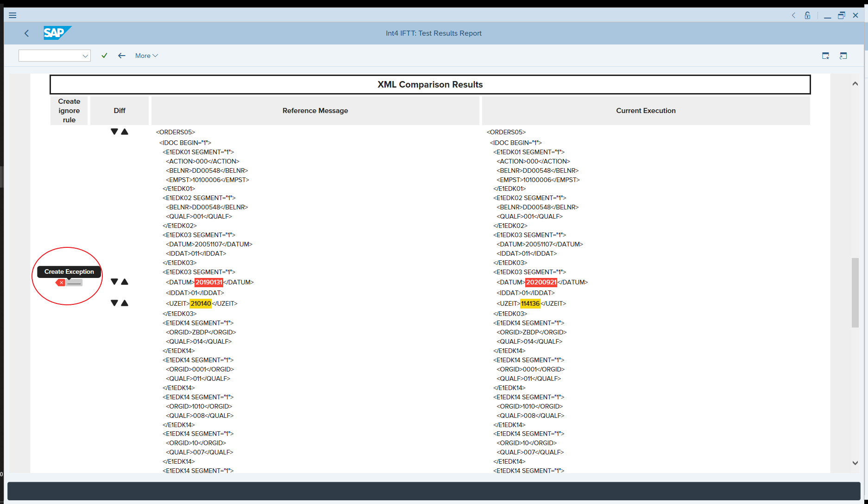Viewport: 868px width, 504px height.
Task: Jump to previous diff with top up-triangle
Action: coord(125,132)
